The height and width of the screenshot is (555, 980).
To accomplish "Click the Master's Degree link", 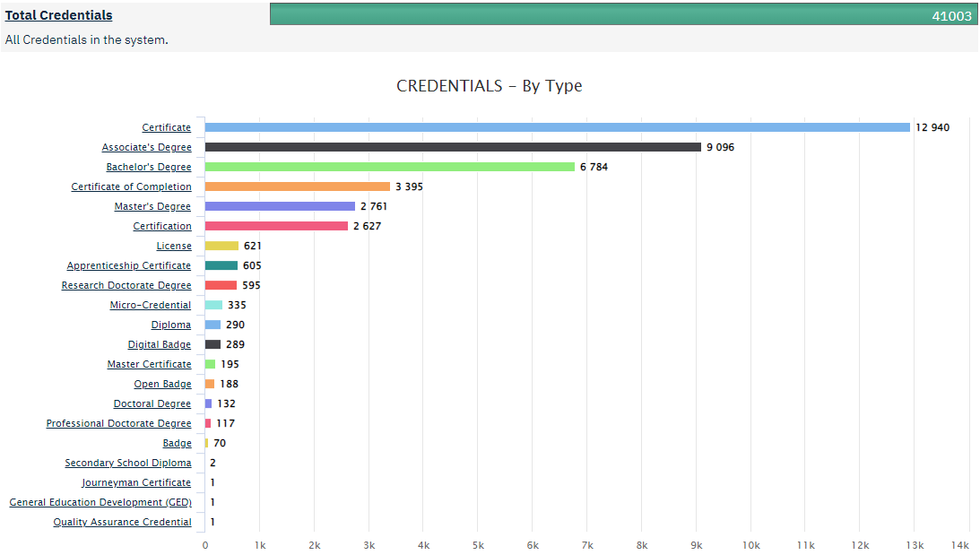I will (152, 205).
